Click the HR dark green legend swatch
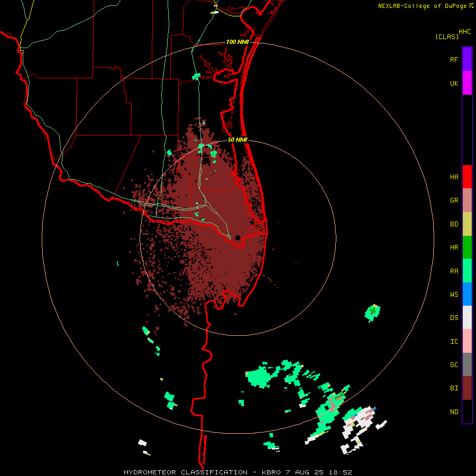This screenshot has width=476, height=476. (x=467, y=248)
